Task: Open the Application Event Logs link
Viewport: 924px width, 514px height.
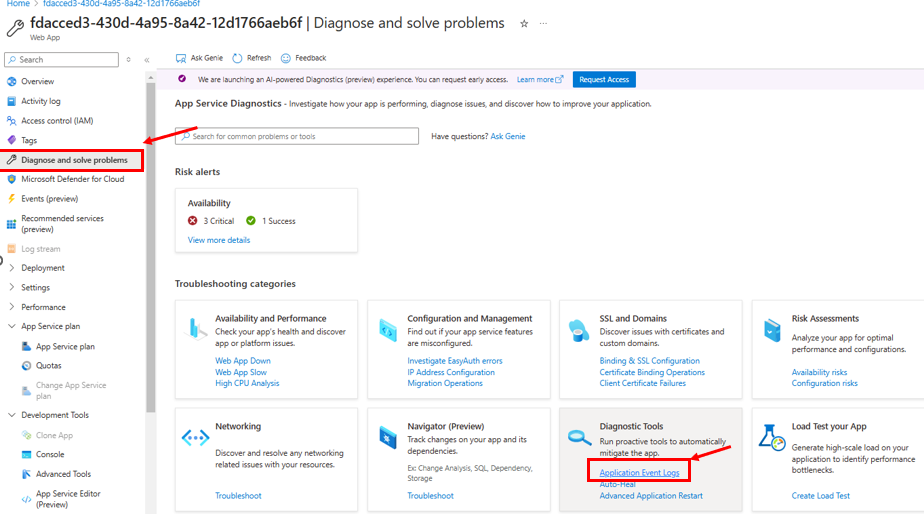Action: 639,472
